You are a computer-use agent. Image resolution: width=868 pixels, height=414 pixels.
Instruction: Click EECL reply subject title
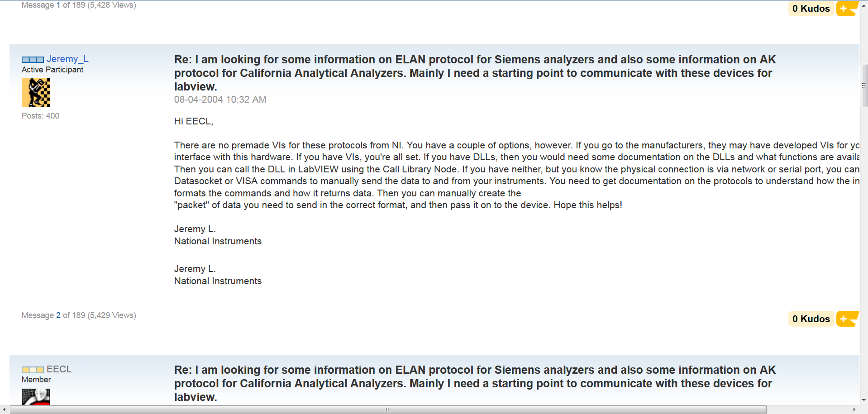(x=475, y=383)
